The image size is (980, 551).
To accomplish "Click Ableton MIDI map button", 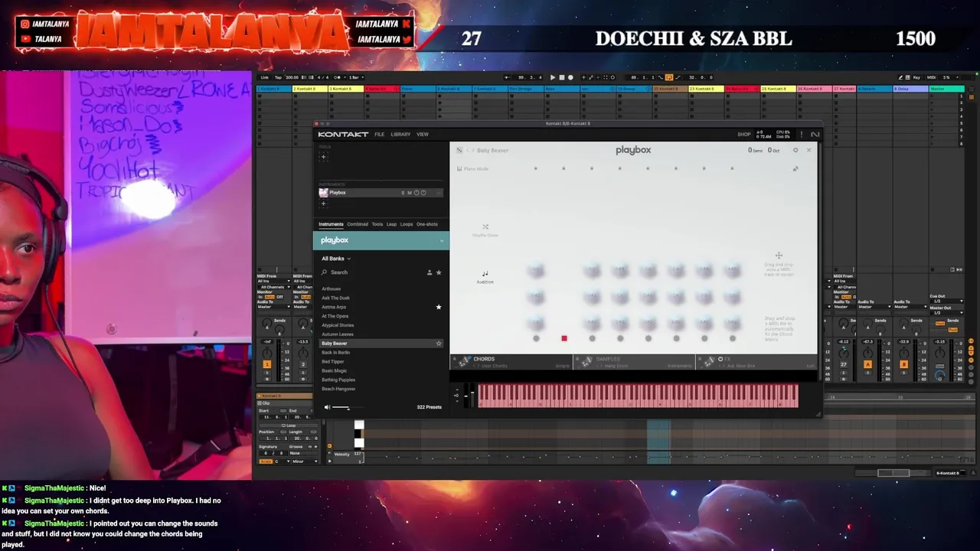I will (931, 77).
